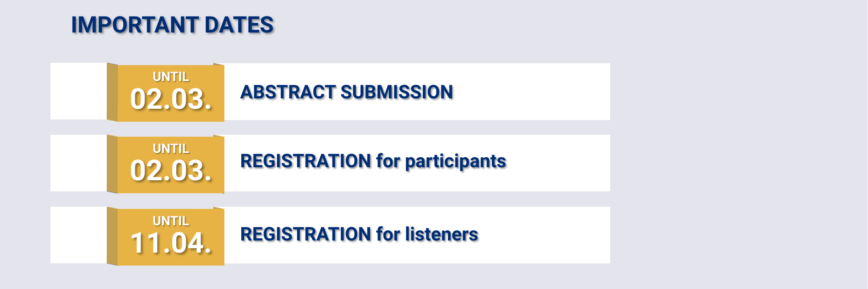Viewport: 868px width, 289px height.
Task: Click white area left of abstract submission badge
Action: click(x=78, y=91)
